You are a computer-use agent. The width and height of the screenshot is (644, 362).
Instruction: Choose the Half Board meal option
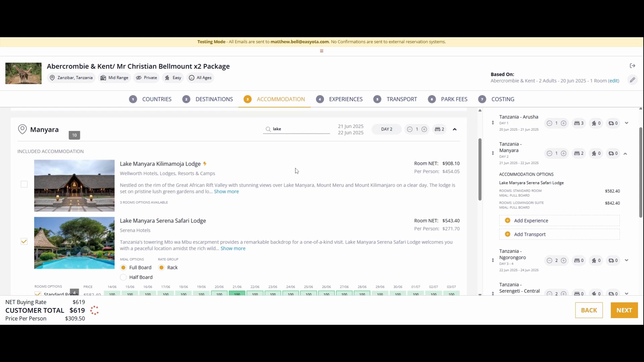tap(123, 278)
